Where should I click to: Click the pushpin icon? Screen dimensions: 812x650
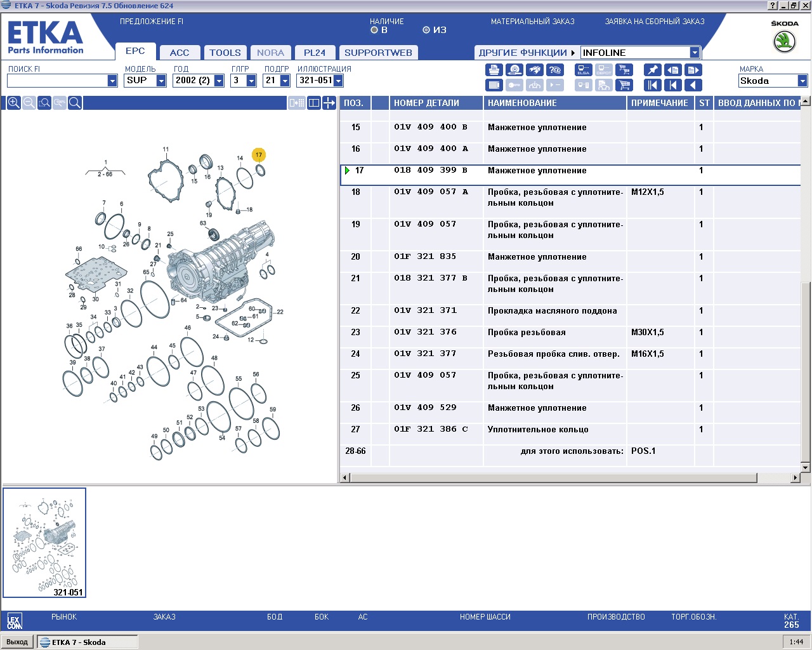(652, 70)
